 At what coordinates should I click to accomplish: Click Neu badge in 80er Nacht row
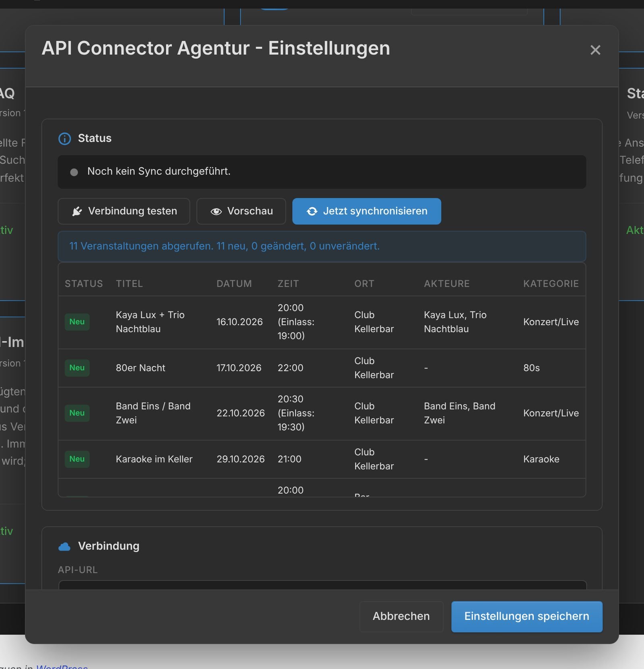(77, 368)
